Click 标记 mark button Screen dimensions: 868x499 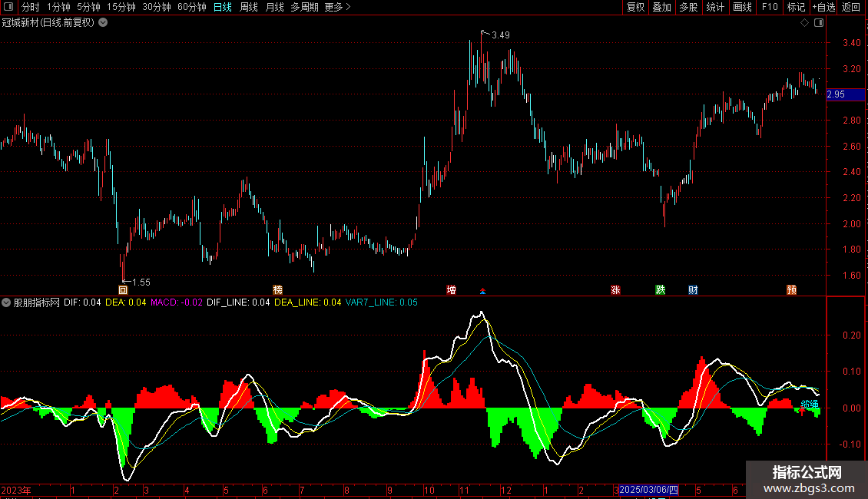pyautogui.click(x=796, y=7)
